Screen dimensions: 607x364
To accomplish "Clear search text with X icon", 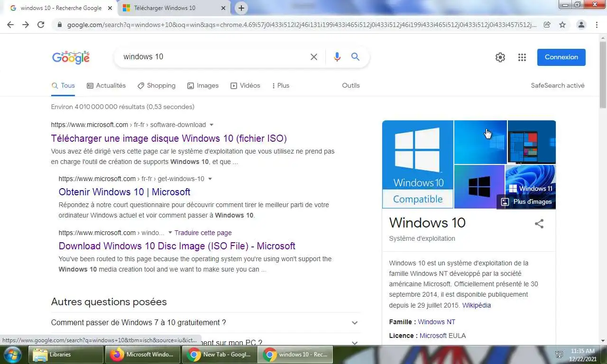I will (x=314, y=57).
